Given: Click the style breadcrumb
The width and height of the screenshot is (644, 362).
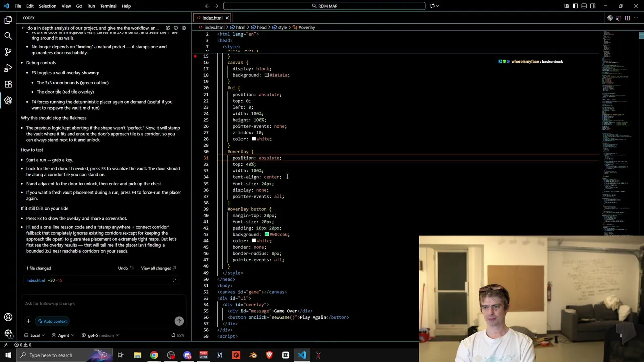Looking at the screenshot, I should [x=280, y=27].
